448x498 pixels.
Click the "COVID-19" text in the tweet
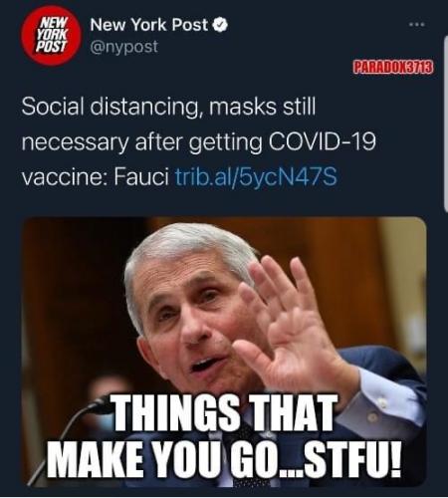(322, 141)
